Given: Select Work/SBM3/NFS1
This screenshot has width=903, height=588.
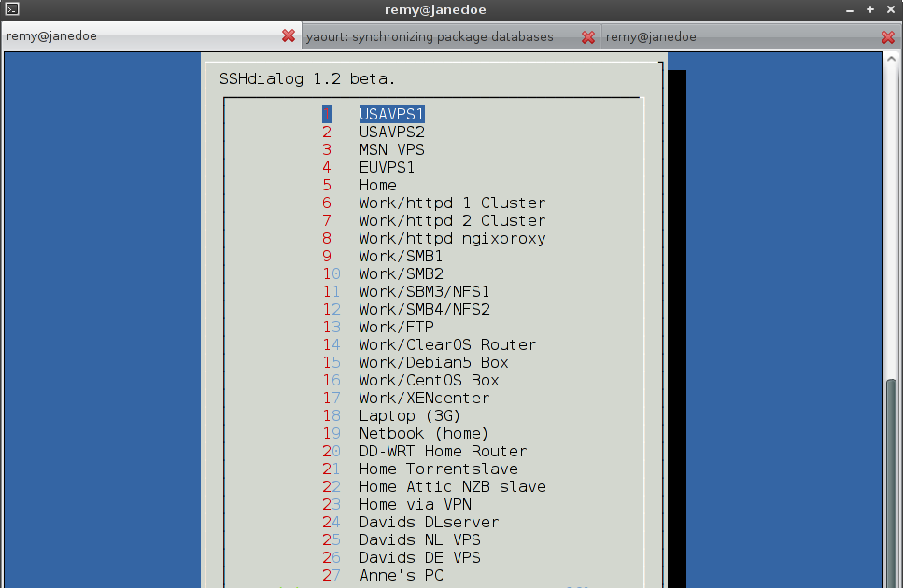Looking at the screenshot, I should pyautogui.click(x=425, y=292).
